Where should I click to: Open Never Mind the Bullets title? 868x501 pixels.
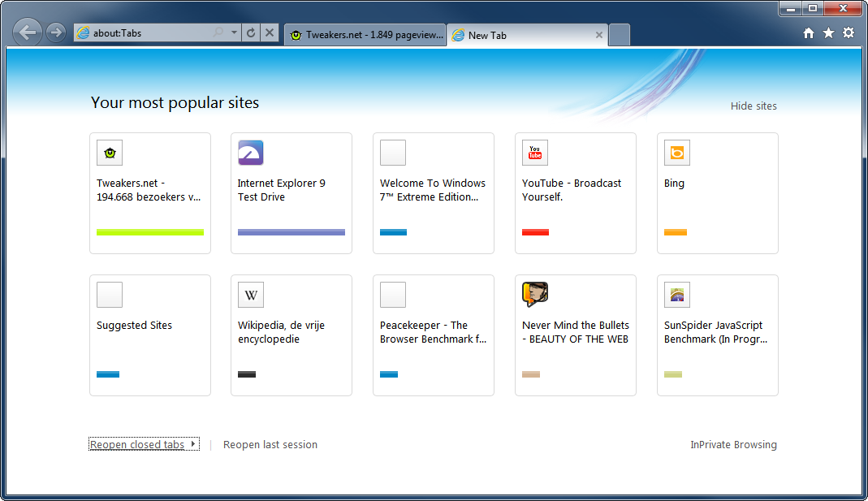576,332
